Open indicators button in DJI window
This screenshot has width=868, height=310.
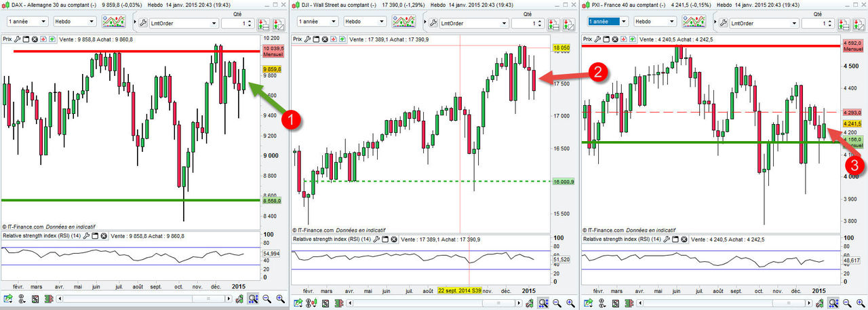404,21
